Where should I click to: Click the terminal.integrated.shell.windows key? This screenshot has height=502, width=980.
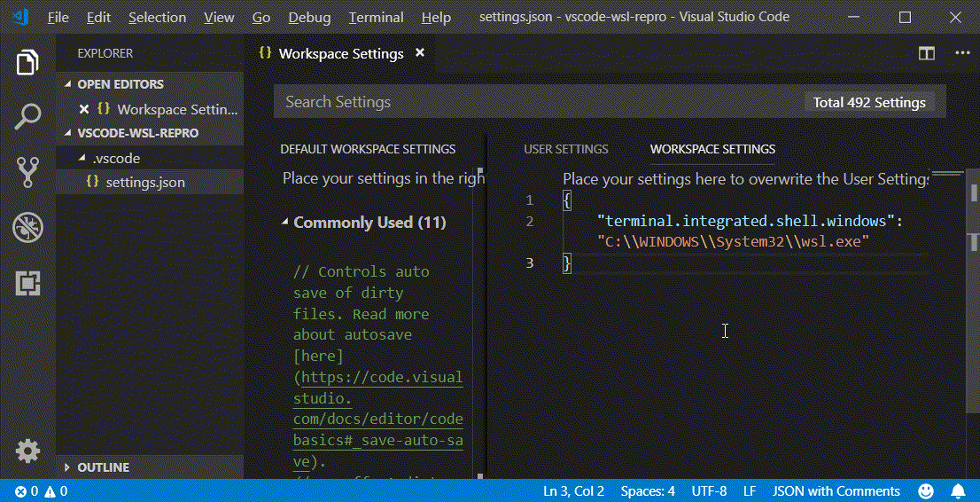pyautogui.click(x=747, y=221)
